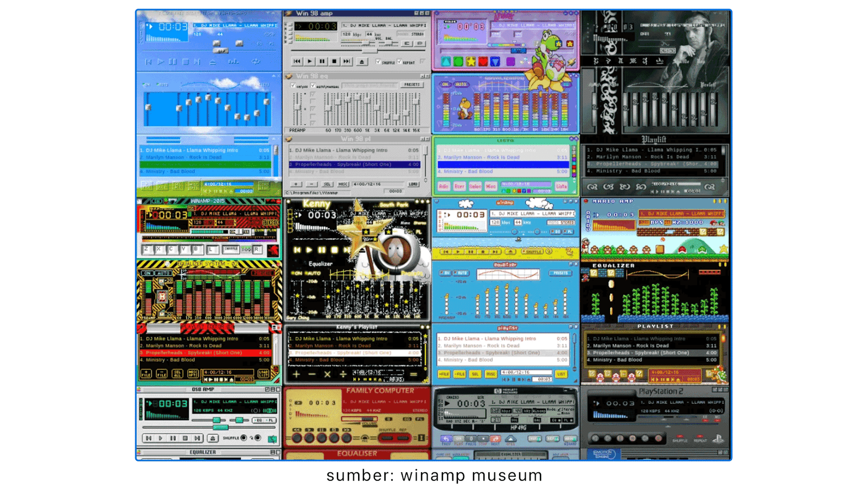Toggle the SHUFFLE radio button in OS8 AMP

coord(244,438)
